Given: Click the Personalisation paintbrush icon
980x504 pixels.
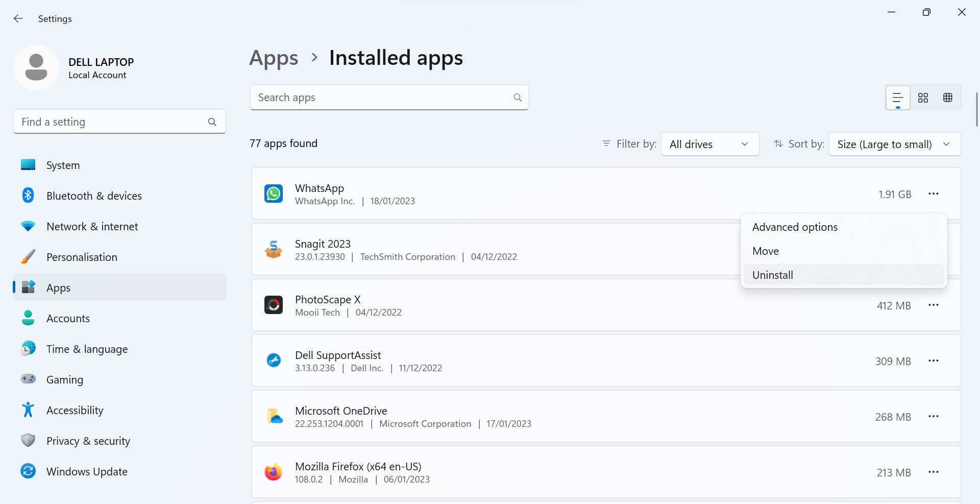Looking at the screenshot, I should click(28, 257).
